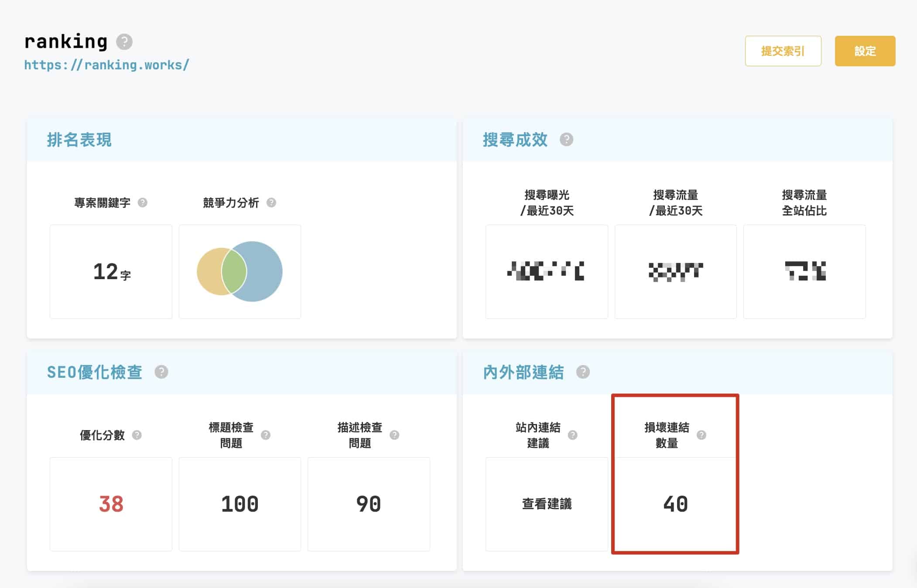Click help icon next to ranking title
The height and width of the screenshot is (588, 917).
click(124, 42)
